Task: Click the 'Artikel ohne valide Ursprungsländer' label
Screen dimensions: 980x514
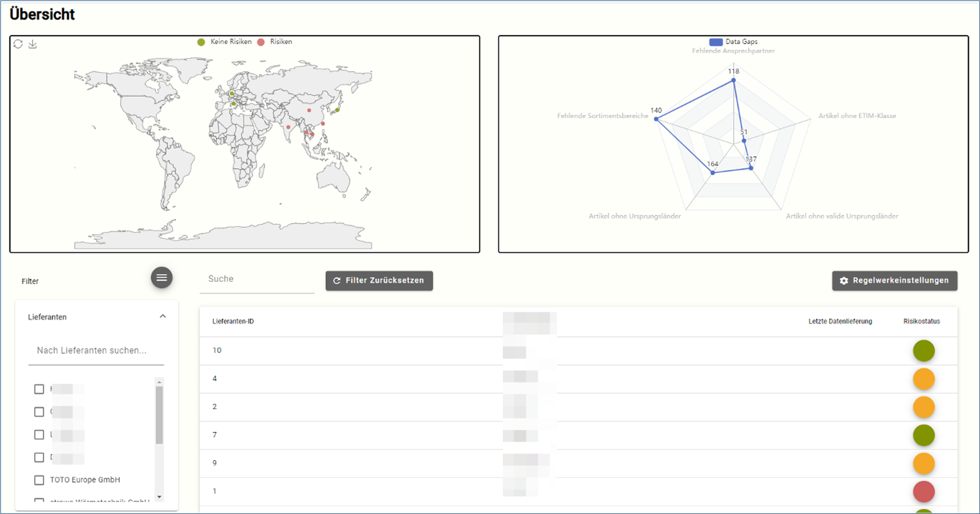Action: (842, 216)
